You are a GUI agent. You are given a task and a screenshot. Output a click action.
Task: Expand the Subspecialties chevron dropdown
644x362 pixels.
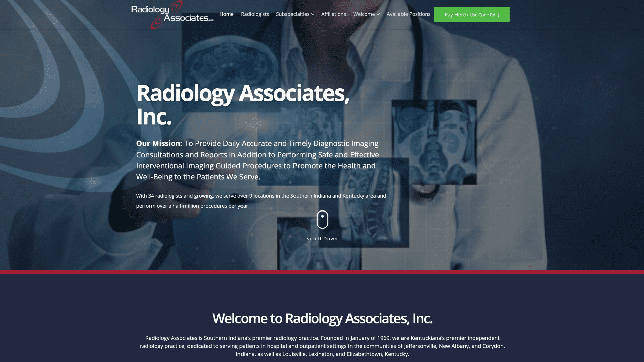pyautogui.click(x=313, y=15)
